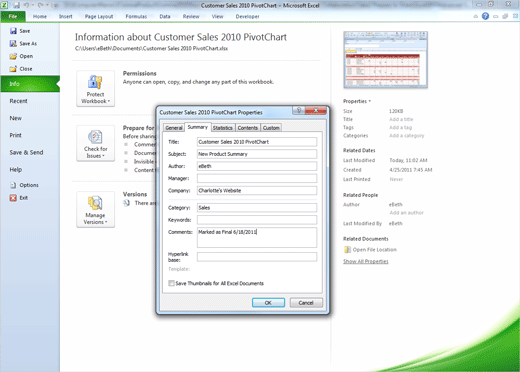This screenshot has height=372, width=520.
Task: Click the workbook preview thumbnail
Action: click(385, 60)
